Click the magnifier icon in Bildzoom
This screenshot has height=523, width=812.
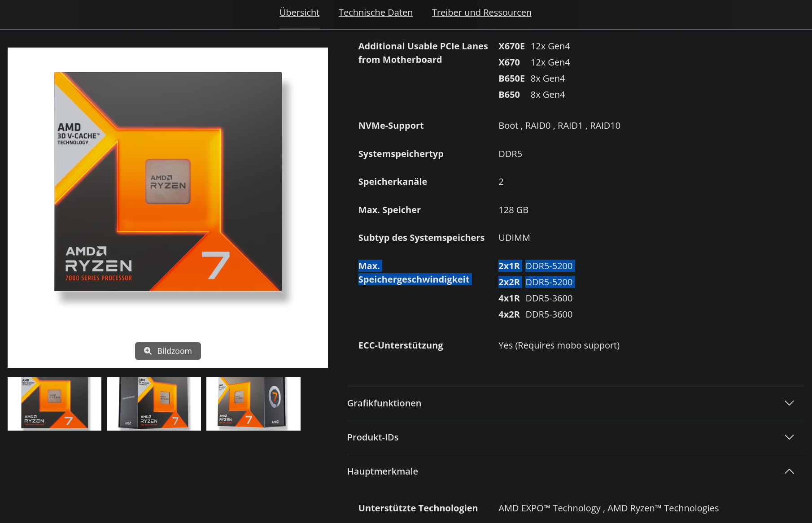tap(148, 351)
